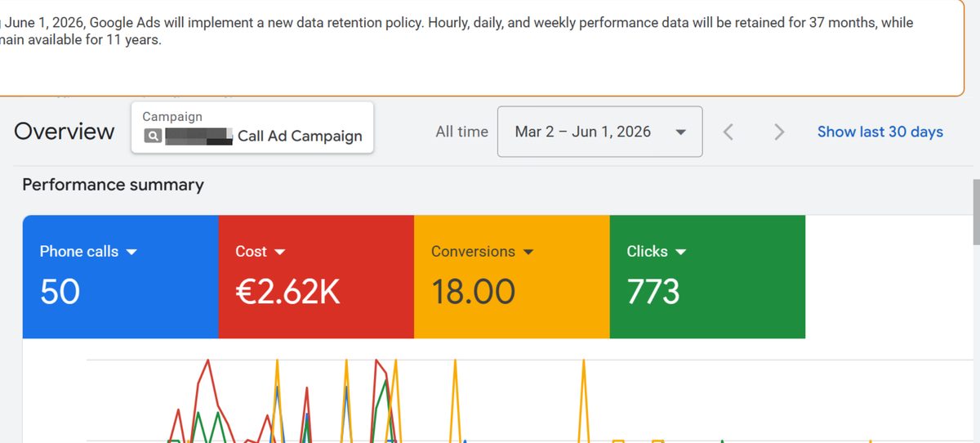
Task: Click the vertical scrollbar thumb on the right
Action: [976, 212]
